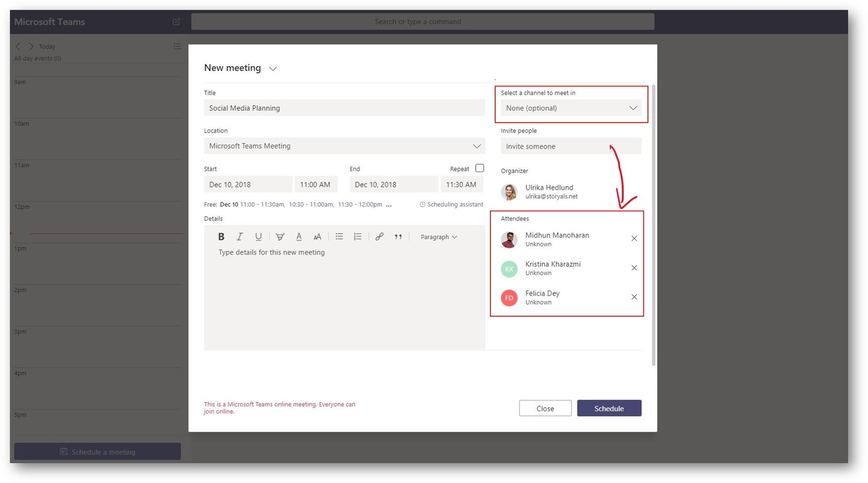Open the Scheduling assistant
This screenshot has width=868, height=483.
(451, 205)
